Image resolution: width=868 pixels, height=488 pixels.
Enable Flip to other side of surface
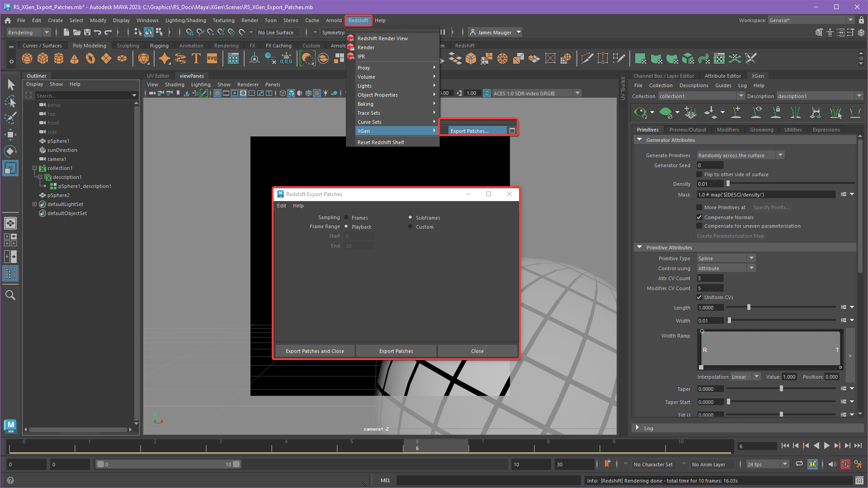(x=699, y=174)
